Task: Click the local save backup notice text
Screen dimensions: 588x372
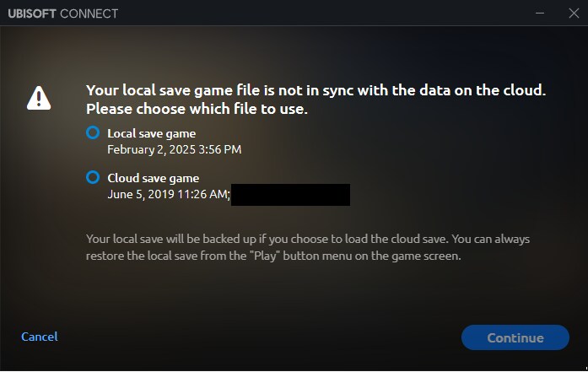Action: click(x=308, y=239)
